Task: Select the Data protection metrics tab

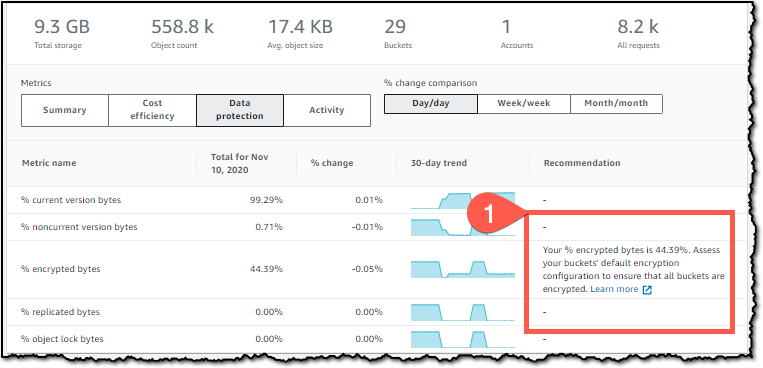Action: click(240, 110)
